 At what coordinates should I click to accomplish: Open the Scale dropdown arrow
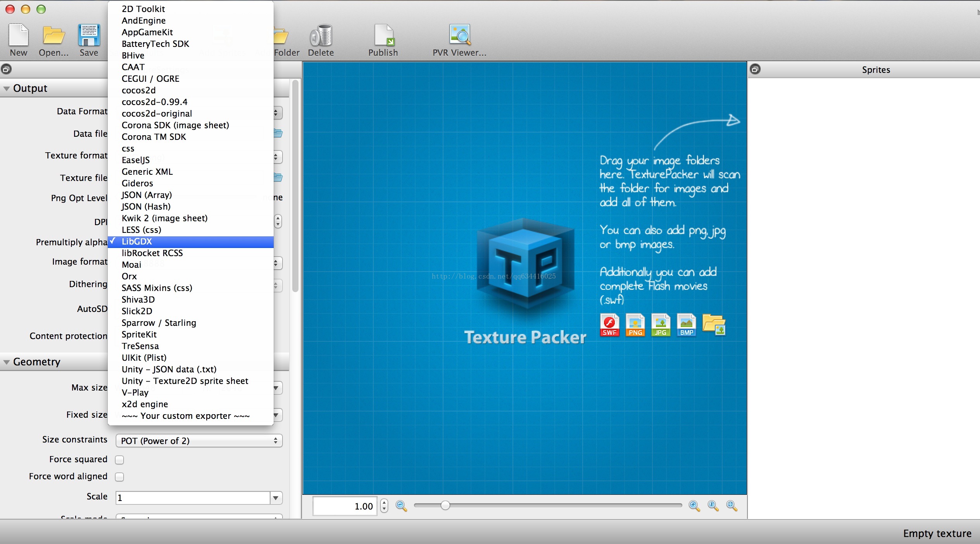pyautogui.click(x=276, y=498)
